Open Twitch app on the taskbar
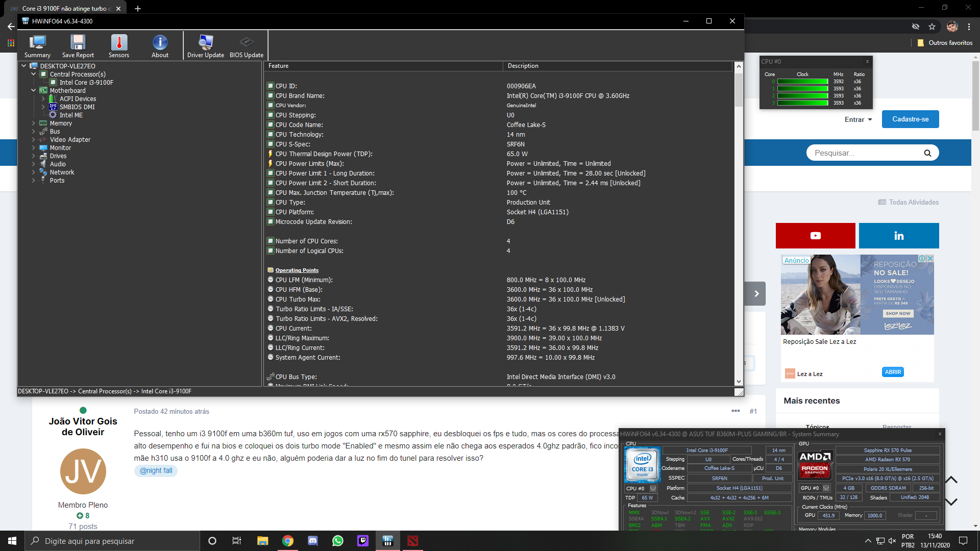The width and height of the screenshot is (980, 551). click(x=362, y=541)
